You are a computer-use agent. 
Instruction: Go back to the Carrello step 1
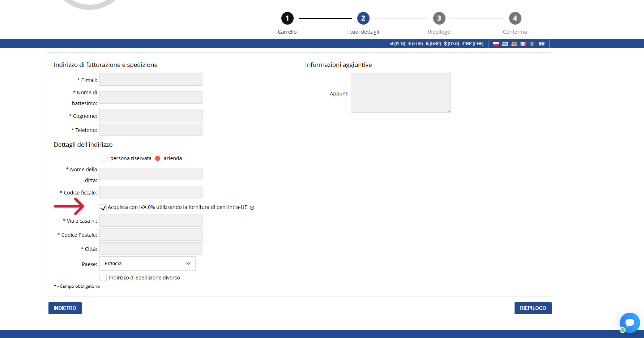[287, 18]
